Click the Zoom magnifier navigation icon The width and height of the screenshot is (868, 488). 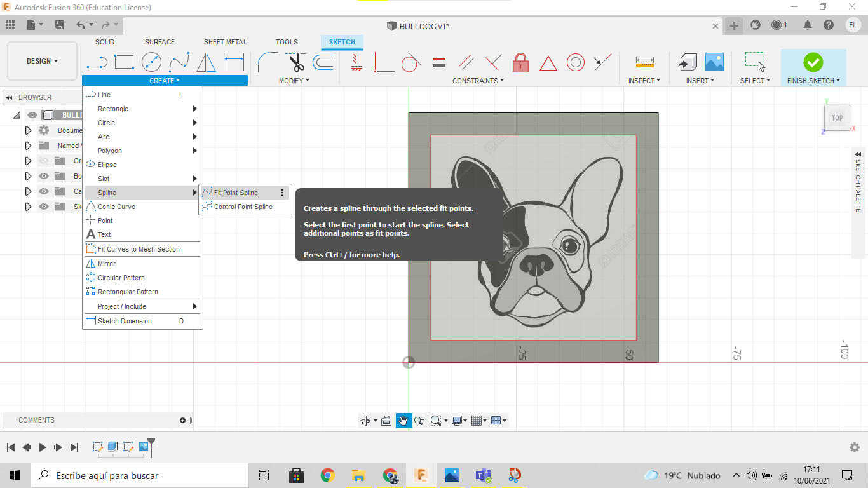(x=419, y=421)
